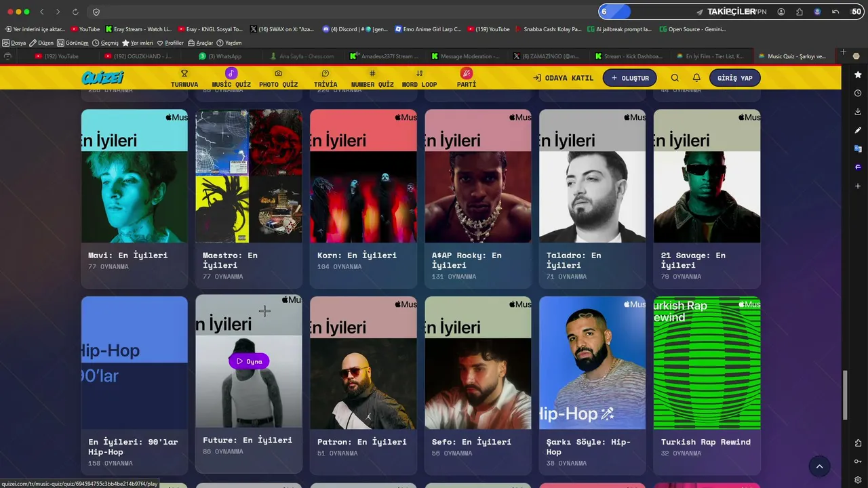
Task: Add a new sidebar panel
Action: click(x=858, y=186)
